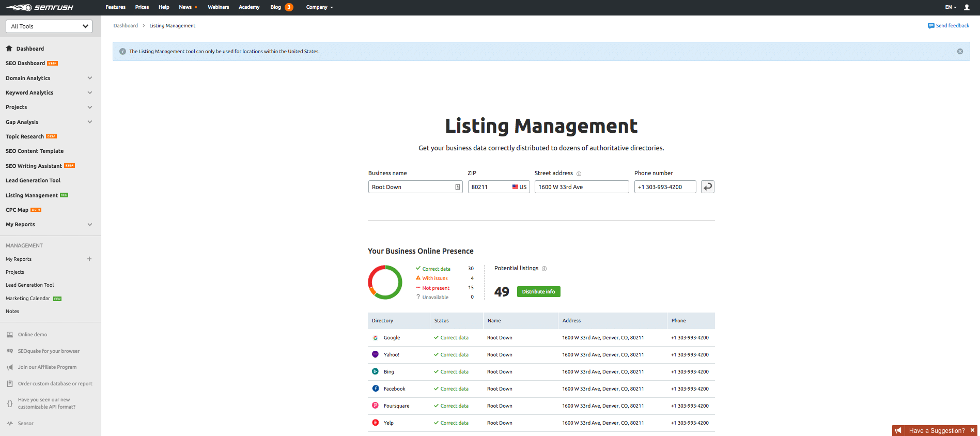This screenshot has height=436, width=980.
Task: Click the Potential listings info icon
Action: point(544,269)
